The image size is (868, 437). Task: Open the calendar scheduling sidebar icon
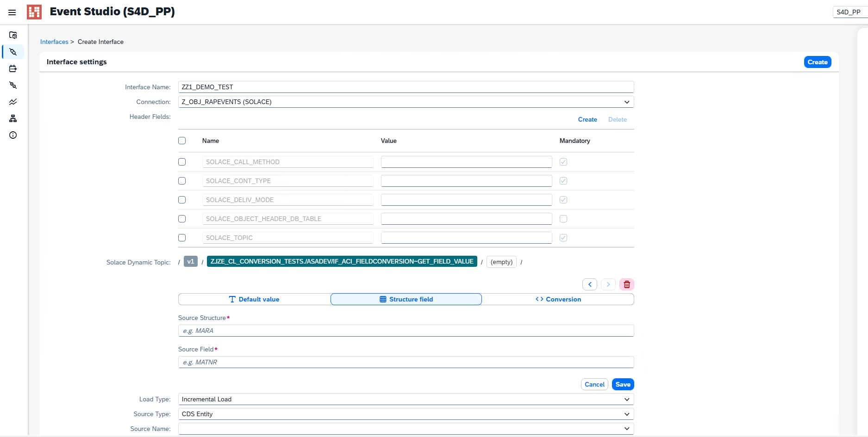tap(13, 68)
